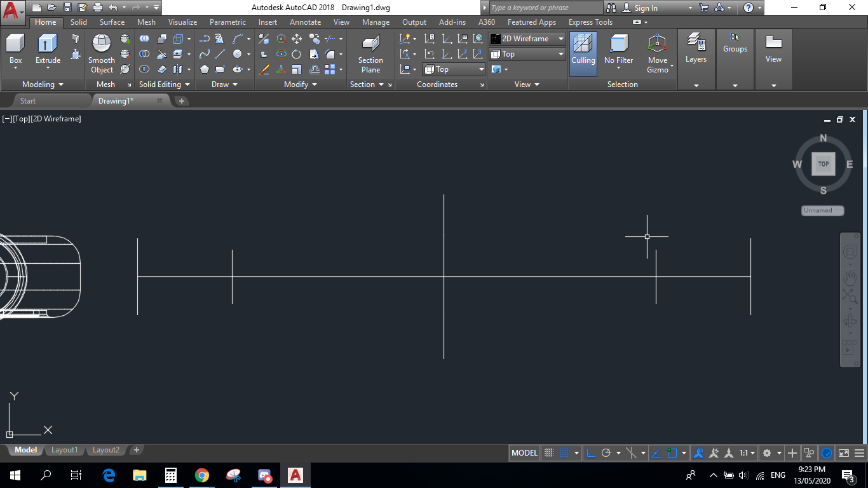Screen dimensions: 868x488
Task: Open the Express Tools tab
Action: click(590, 22)
